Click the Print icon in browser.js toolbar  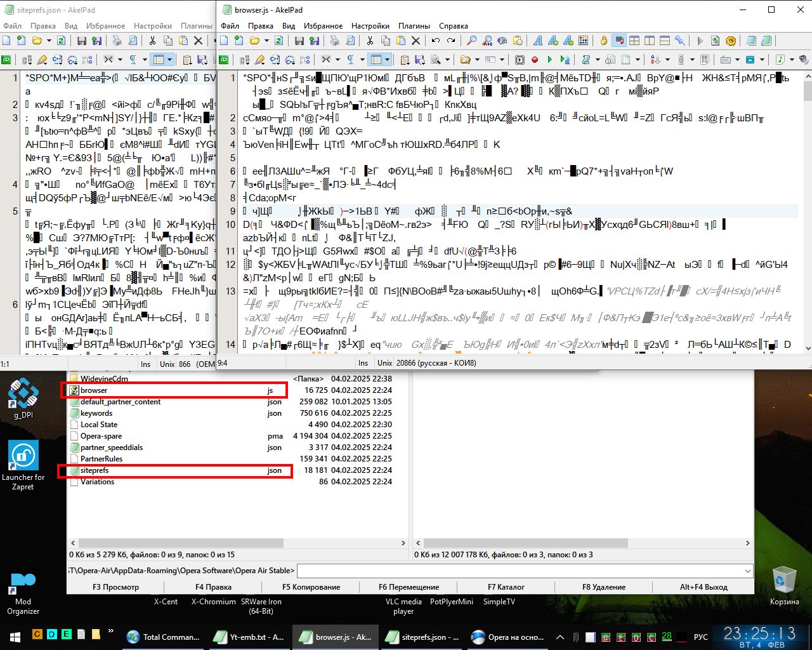pos(334,41)
